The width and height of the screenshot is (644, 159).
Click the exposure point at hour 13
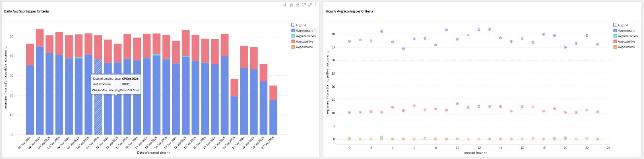489,29
